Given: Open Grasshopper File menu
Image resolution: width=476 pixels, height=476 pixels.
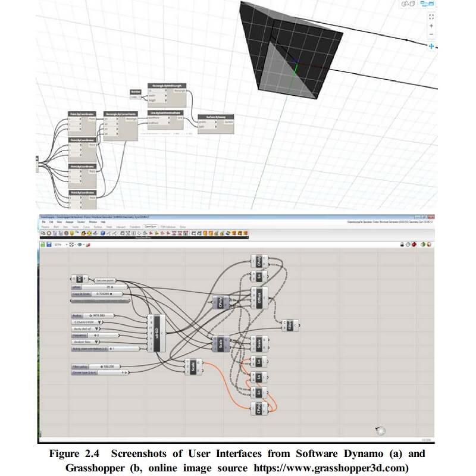Looking at the screenshot, I should pyautogui.click(x=43, y=221).
